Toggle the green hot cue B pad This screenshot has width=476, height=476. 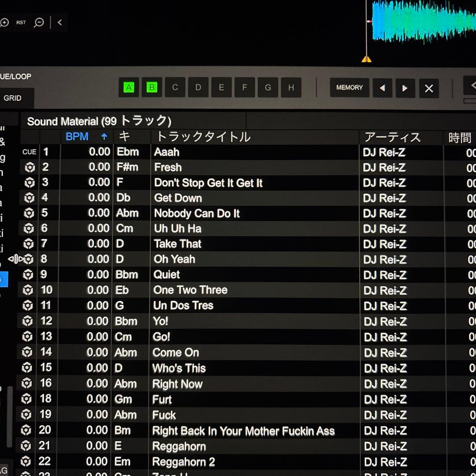[152, 88]
